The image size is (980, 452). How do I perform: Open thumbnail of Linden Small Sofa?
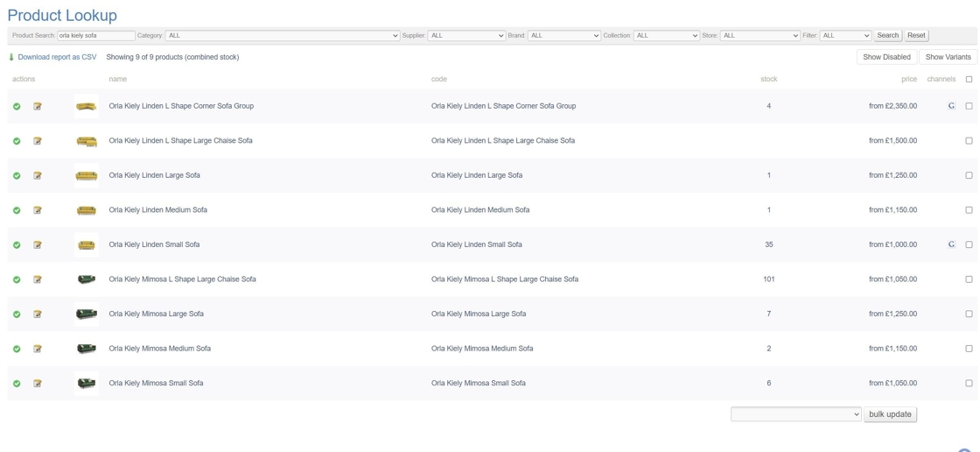tap(87, 244)
